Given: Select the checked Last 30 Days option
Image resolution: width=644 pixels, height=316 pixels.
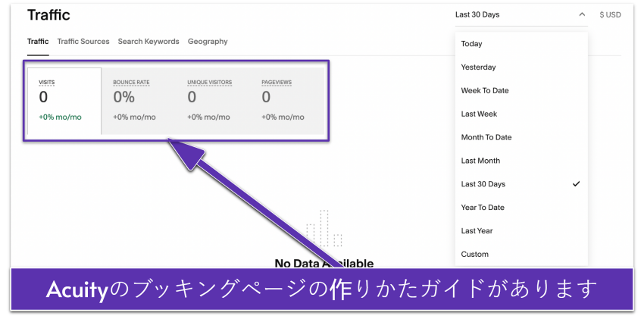Looking at the screenshot, I should (x=521, y=184).
